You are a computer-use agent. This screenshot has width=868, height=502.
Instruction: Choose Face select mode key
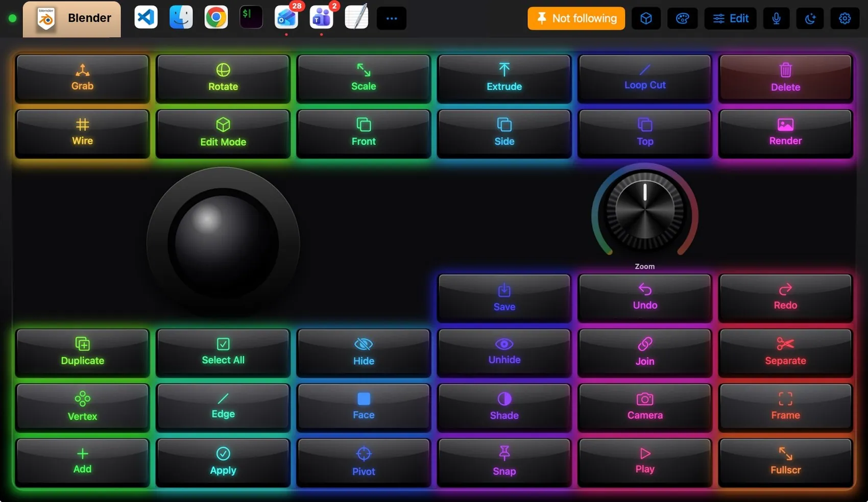click(x=364, y=407)
